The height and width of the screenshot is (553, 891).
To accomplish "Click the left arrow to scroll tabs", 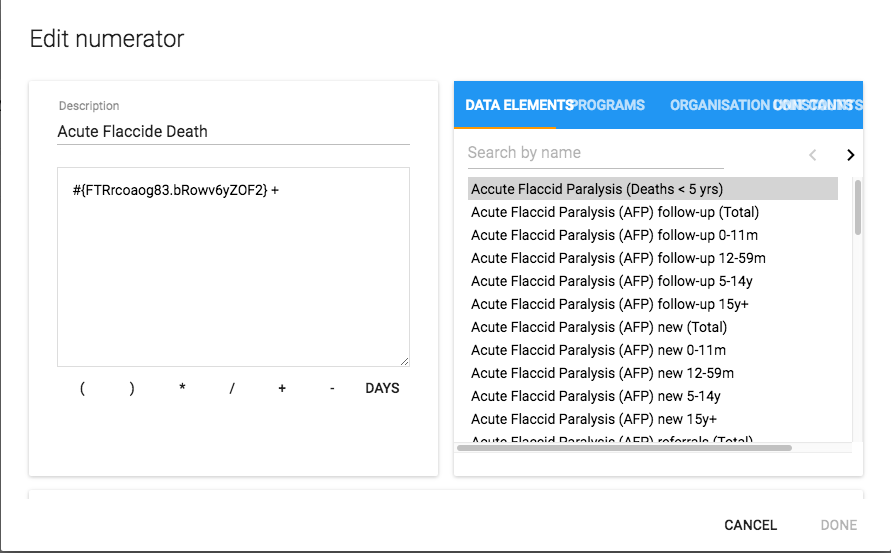I will pos(812,154).
